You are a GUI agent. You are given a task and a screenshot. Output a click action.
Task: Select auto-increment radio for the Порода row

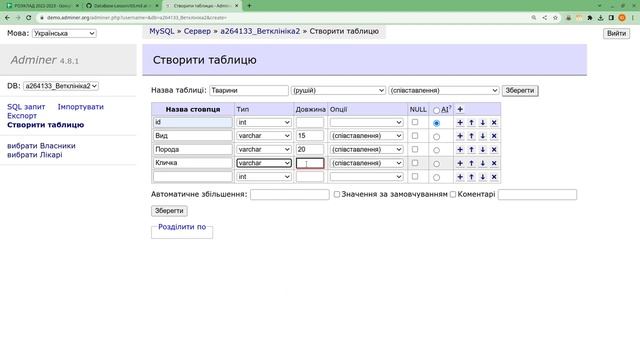click(436, 150)
